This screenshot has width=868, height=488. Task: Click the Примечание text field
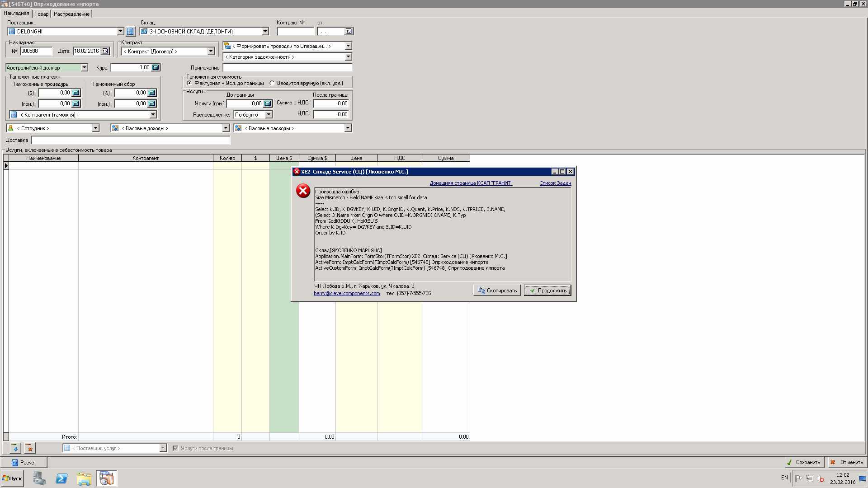(x=287, y=68)
